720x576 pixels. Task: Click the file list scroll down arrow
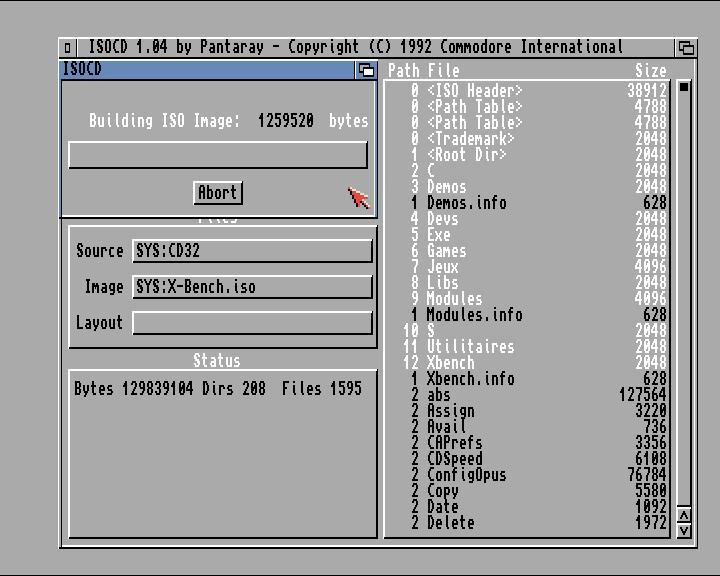pyautogui.click(x=684, y=531)
